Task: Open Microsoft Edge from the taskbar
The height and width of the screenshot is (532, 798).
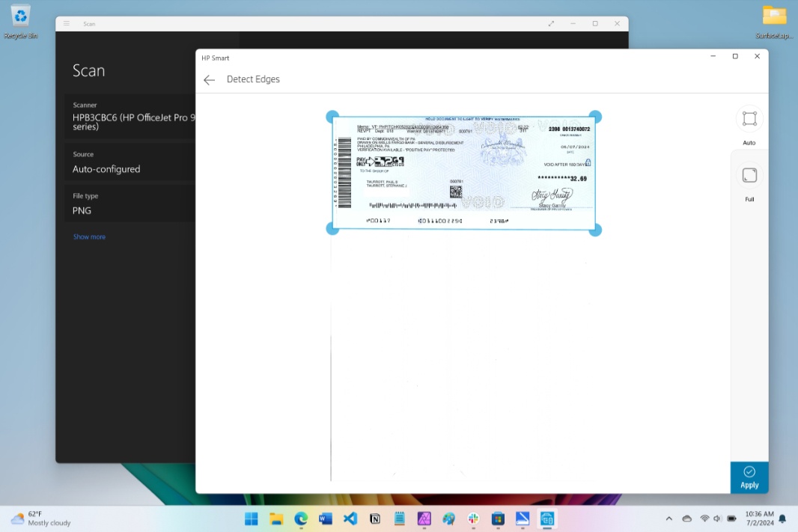Action: (301, 519)
